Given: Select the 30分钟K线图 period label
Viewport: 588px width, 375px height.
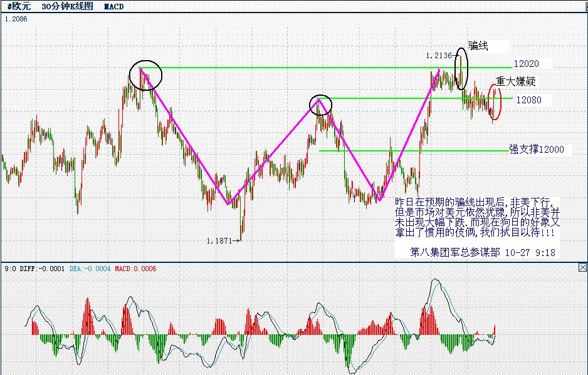Looking at the screenshot, I should pos(68,6).
